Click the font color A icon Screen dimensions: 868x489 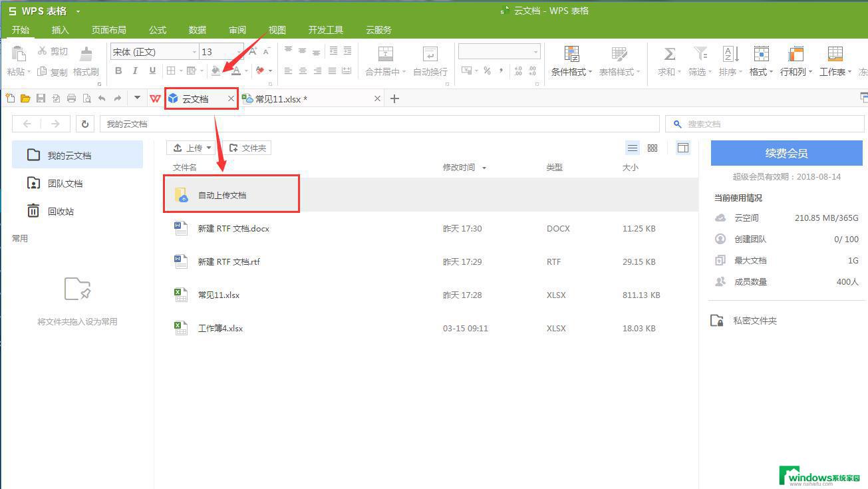[x=236, y=71]
